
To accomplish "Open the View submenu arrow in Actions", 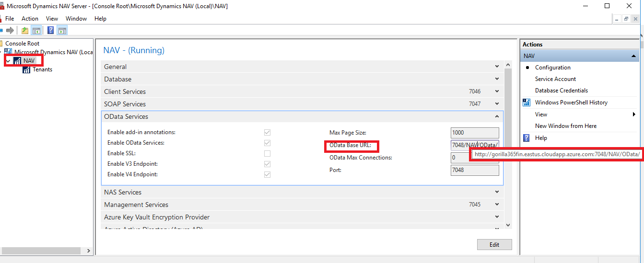I will click(x=634, y=114).
